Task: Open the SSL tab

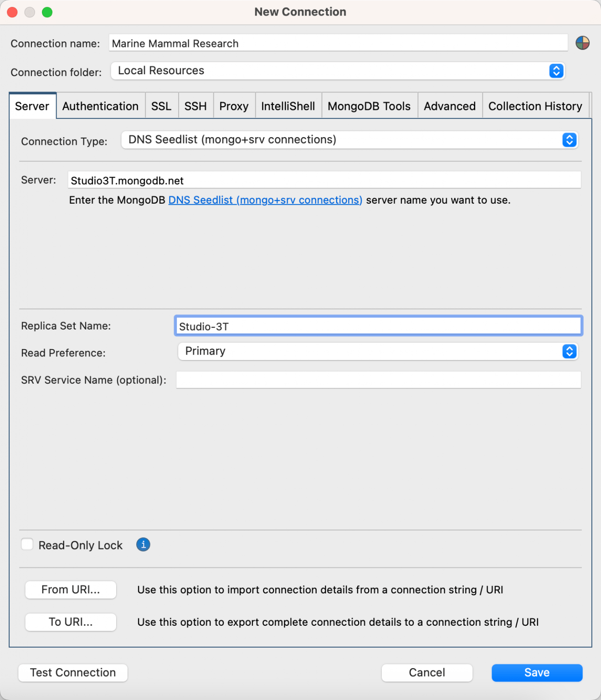Action: [x=161, y=106]
